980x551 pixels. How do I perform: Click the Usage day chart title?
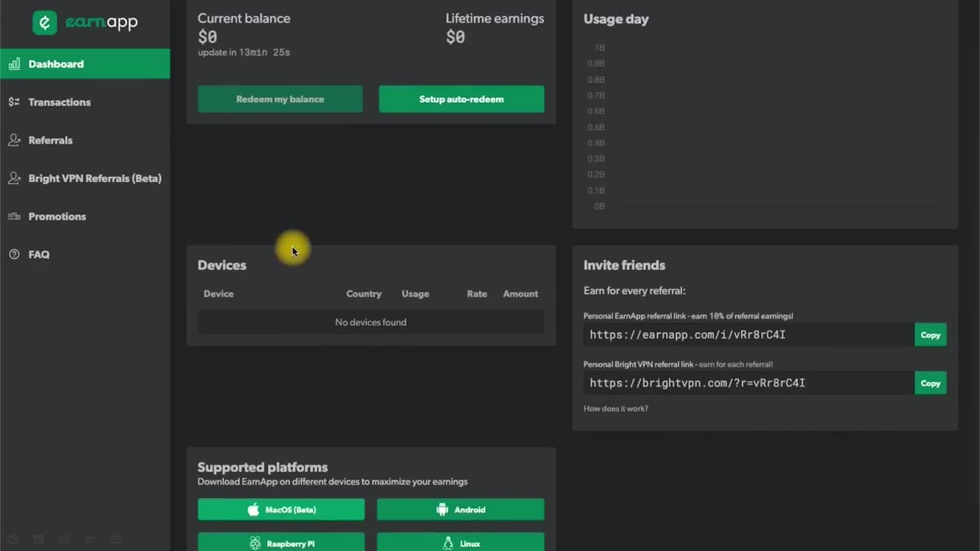[616, 19]
